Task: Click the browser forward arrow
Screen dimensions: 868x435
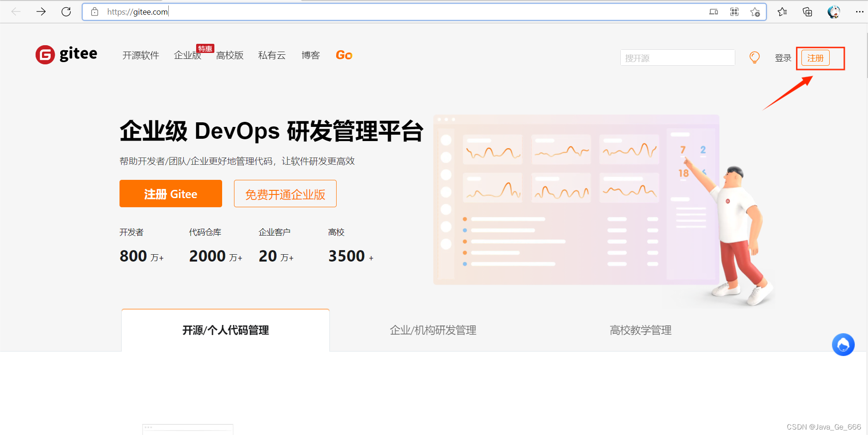Action: pos(41,12)
